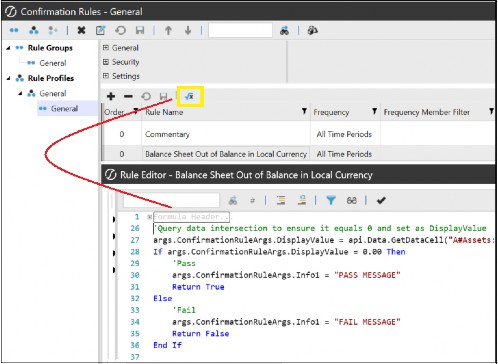Click the undo icon in the rules grid toolbar
Viewport: 498px width, 364px height.
146,97
